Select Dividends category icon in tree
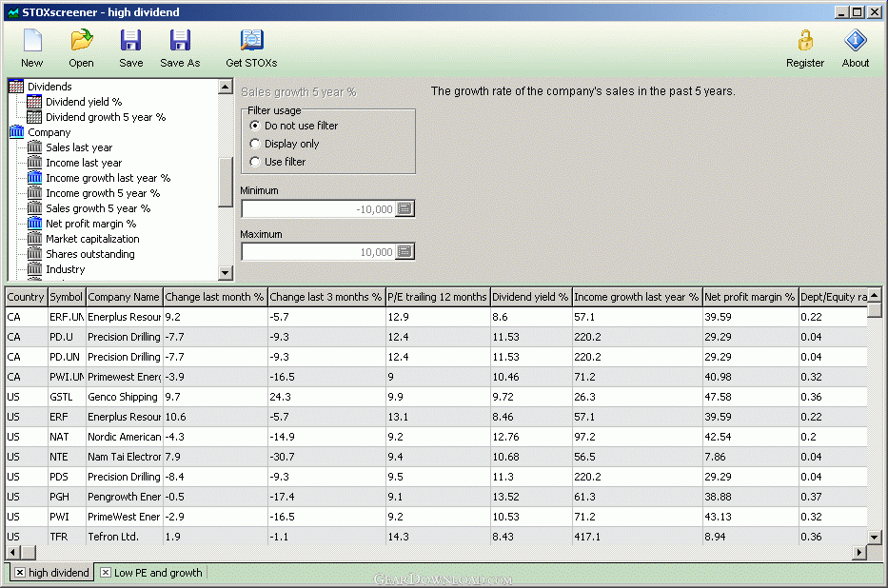Image resolution: width=888 pixels, height=588 pixels. click(x=16, y=86)
